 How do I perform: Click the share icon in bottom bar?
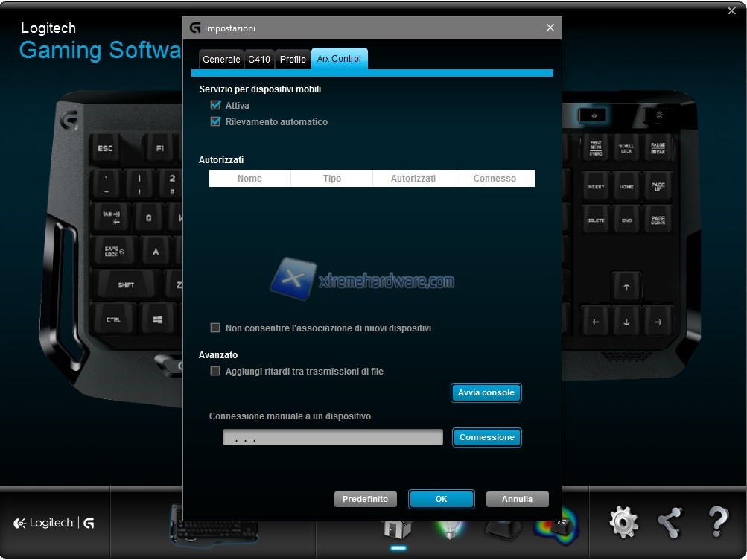(670, 523)
